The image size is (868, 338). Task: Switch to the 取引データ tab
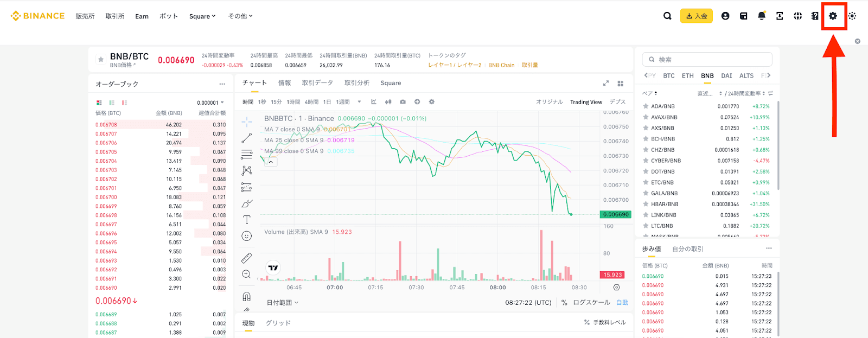tap(317, 83)
